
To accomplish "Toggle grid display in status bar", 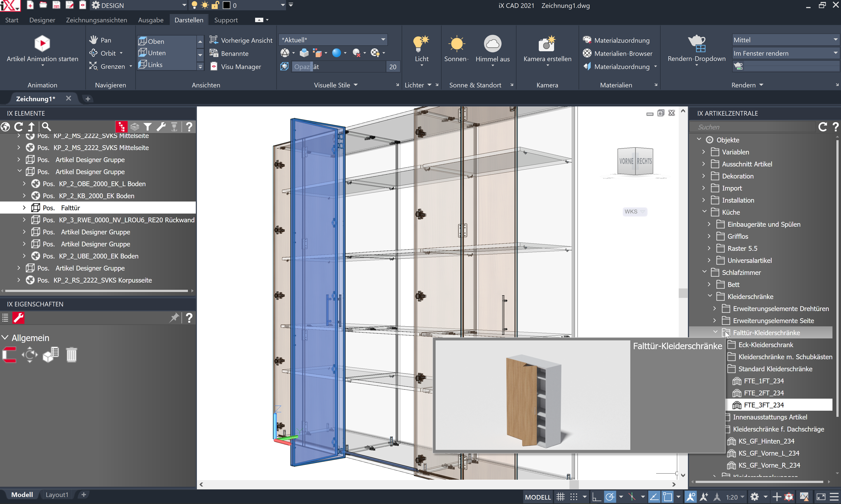I will pos(560,497).
